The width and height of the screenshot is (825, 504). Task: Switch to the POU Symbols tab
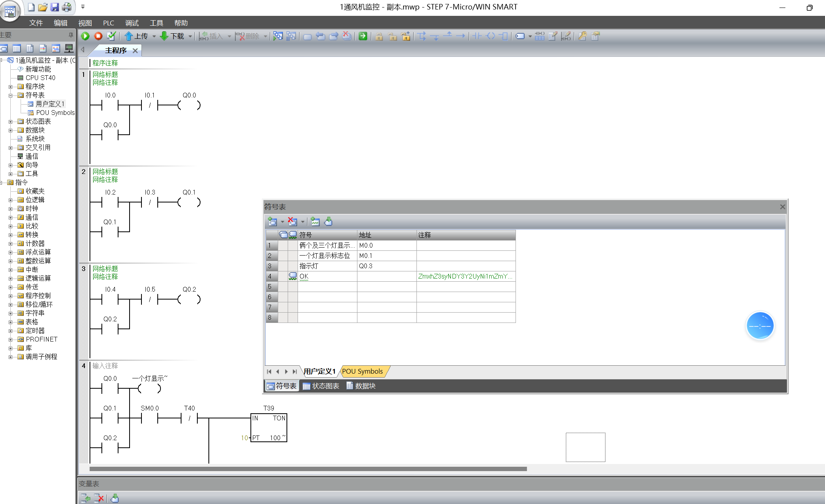pyautogui.click(x=362, y=371)
